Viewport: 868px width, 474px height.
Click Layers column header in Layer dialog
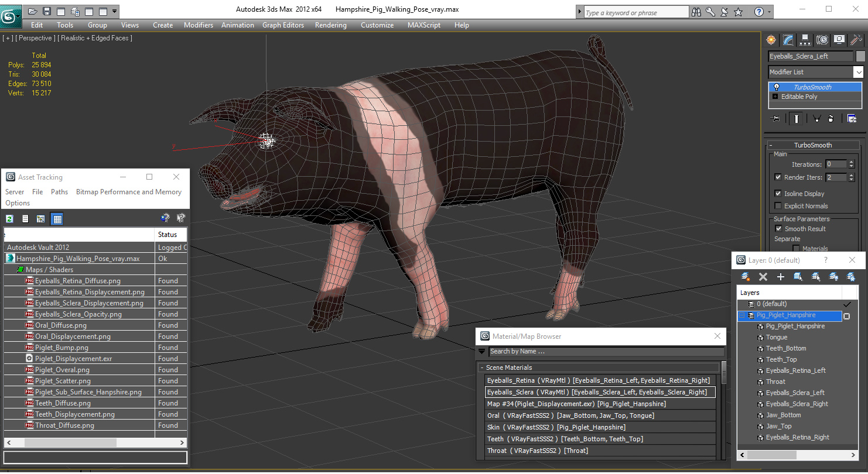pos(789,293)
